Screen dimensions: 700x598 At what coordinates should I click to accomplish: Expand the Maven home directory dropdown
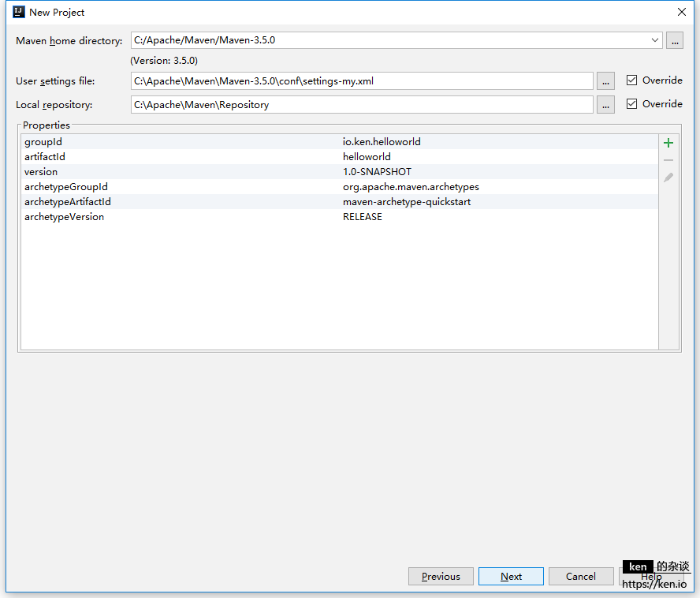pos(654,40)
